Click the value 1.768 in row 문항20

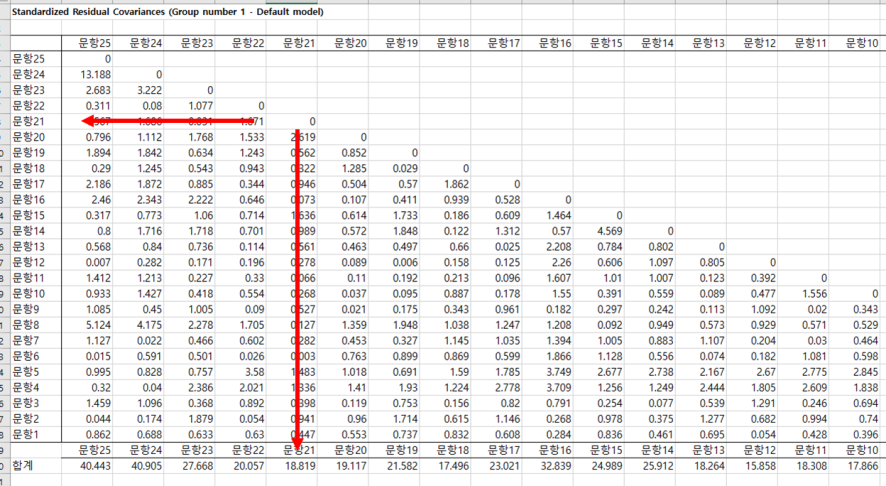[x=201, y=137]
